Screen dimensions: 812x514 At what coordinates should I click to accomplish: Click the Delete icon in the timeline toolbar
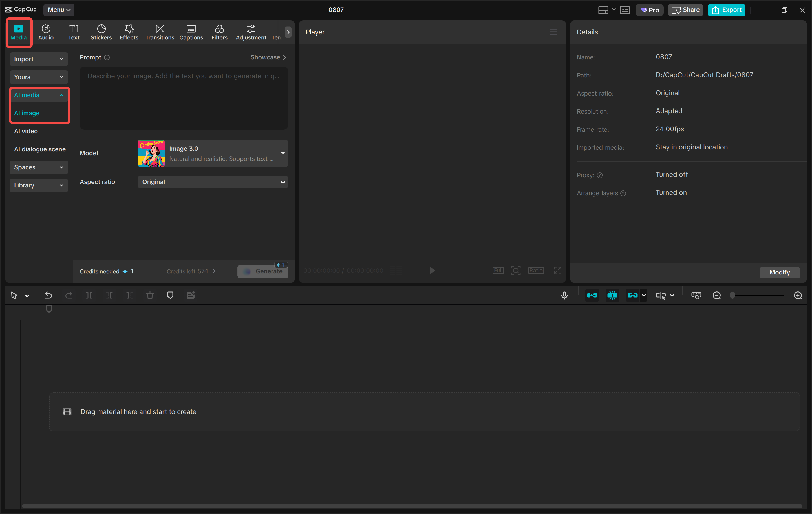click(x=150, y=295)
